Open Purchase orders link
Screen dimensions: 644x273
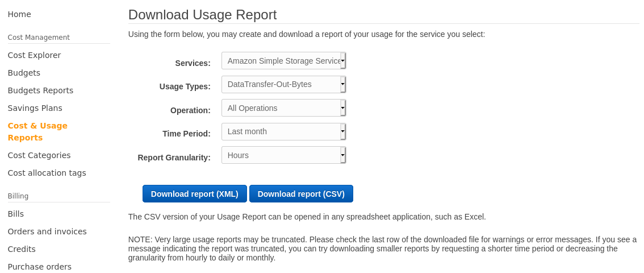click(39, 267)
